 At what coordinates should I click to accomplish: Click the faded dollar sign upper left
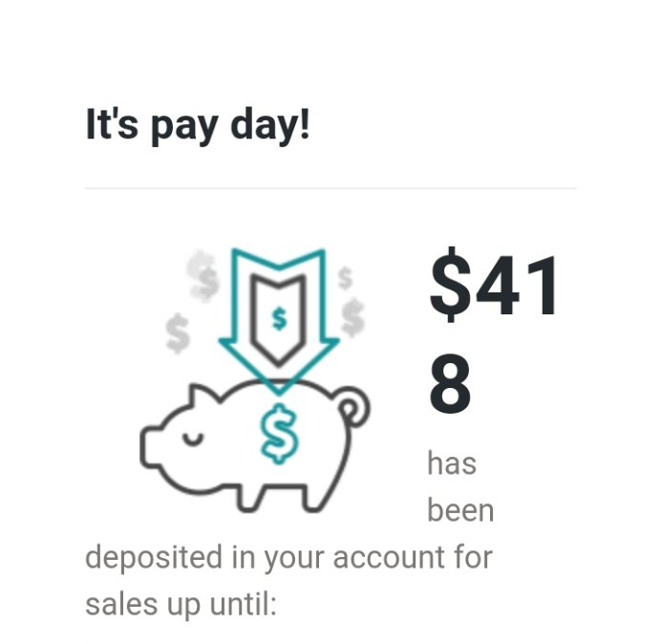point(203,275)
